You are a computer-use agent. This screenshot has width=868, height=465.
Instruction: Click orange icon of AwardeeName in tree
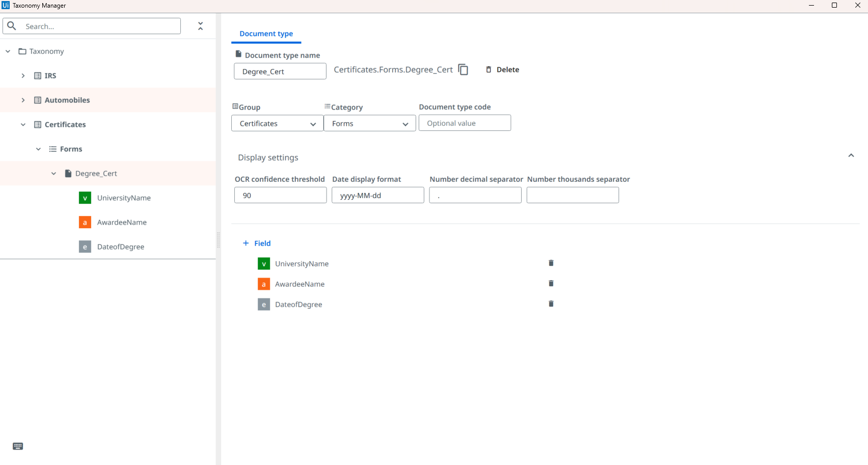pyautogui.click(x=85, y=222)
